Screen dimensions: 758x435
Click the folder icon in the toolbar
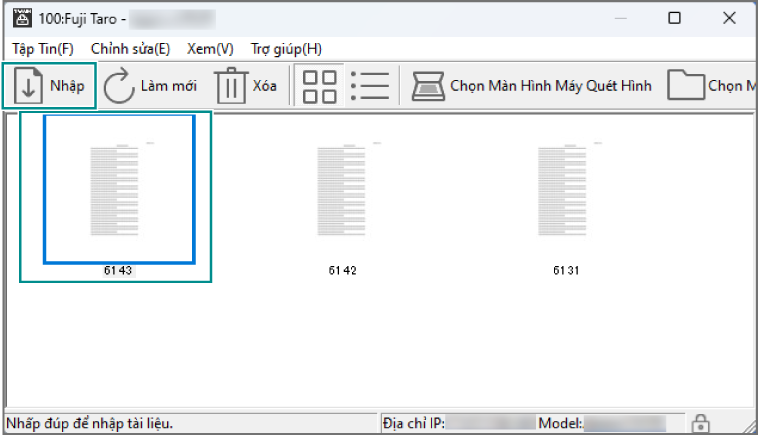click(x=686, y=86)
